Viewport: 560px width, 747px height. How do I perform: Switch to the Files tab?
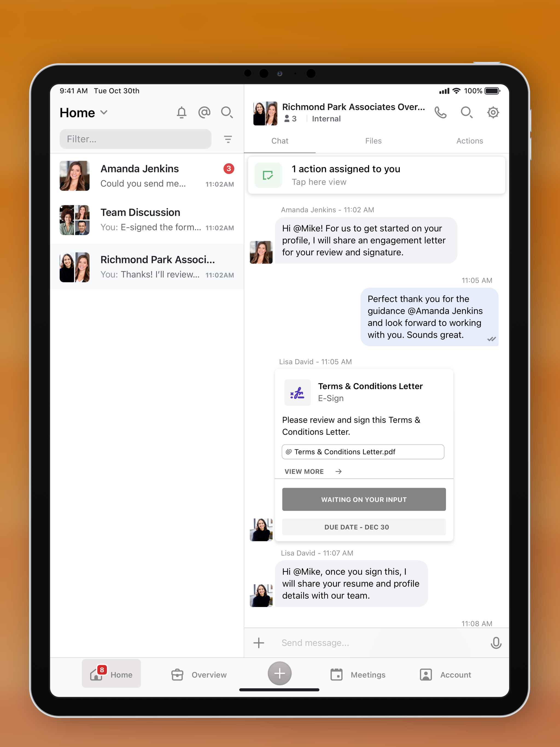tap(373, 141)
